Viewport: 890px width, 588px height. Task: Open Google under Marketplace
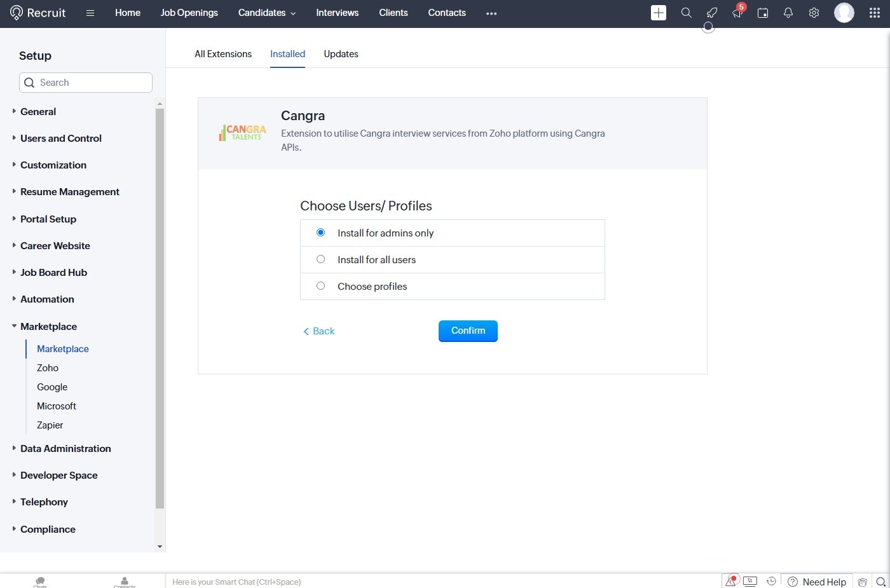tap(52, 387)
